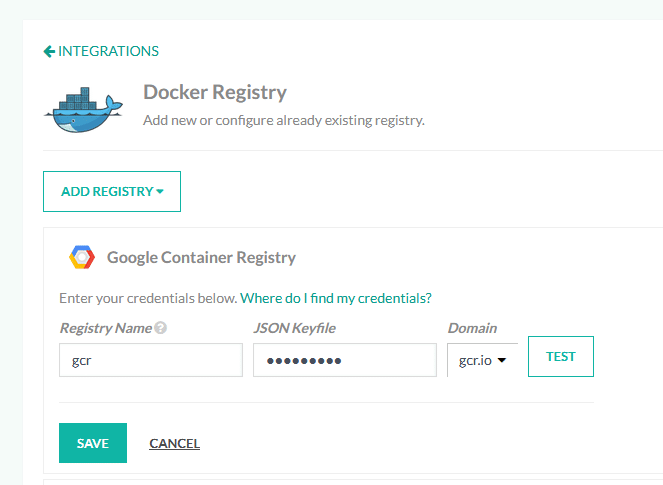Click into the masked JSON Keyfile field
663x485 pixels.
[x=345, y=360]
